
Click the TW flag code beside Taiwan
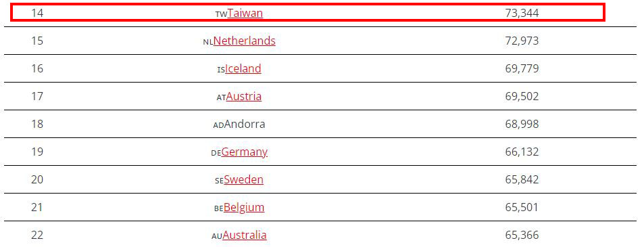221,14
